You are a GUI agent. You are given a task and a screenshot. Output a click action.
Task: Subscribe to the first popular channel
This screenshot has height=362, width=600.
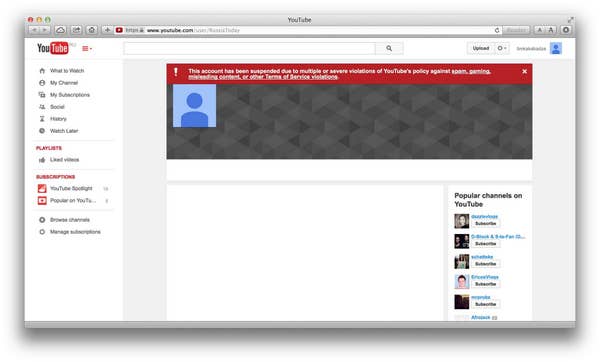click(x=485, y=223)
